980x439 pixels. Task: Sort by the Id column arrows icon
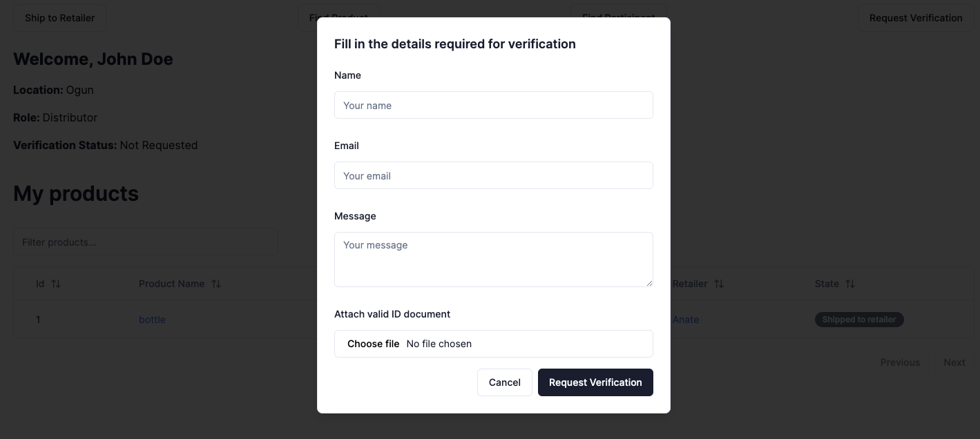pos(56,284)
